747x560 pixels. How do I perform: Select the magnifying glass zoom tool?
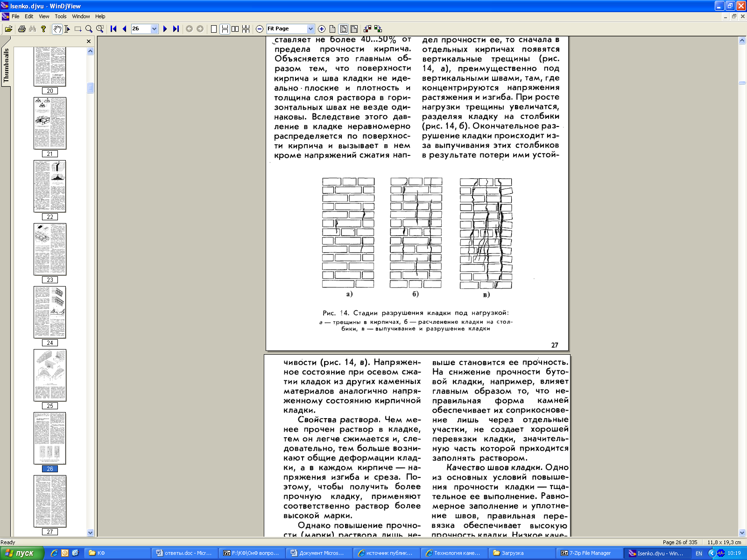[89, 29]
